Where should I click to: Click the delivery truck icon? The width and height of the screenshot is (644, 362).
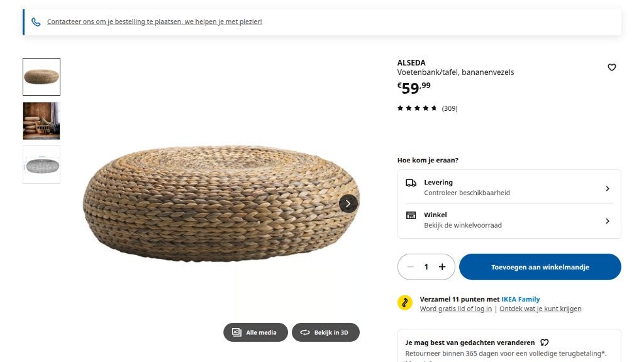(411, 183)
